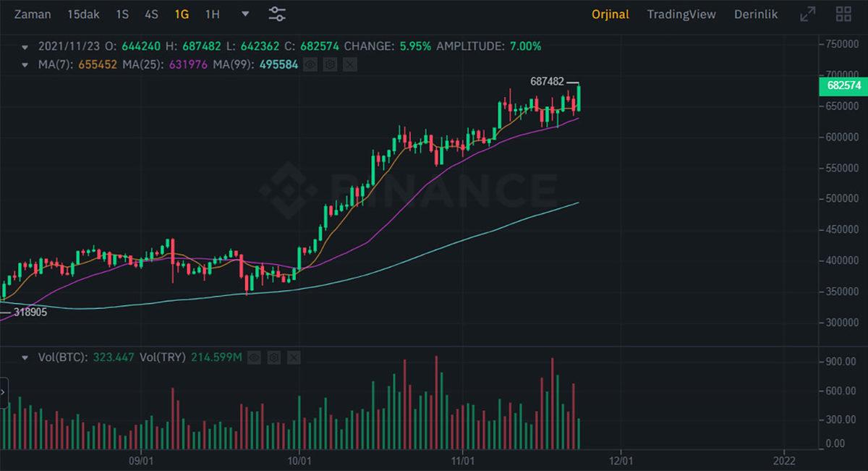868x471 pixels.
Task: Open the extra timeframe dropdown arrow
Action: point(244,14)
